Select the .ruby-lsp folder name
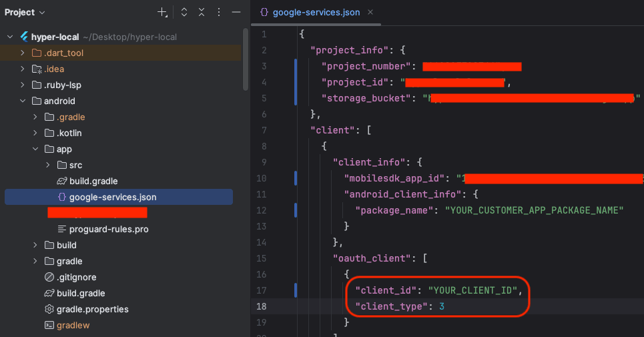644x337 pixels. (x=63, y=85)
